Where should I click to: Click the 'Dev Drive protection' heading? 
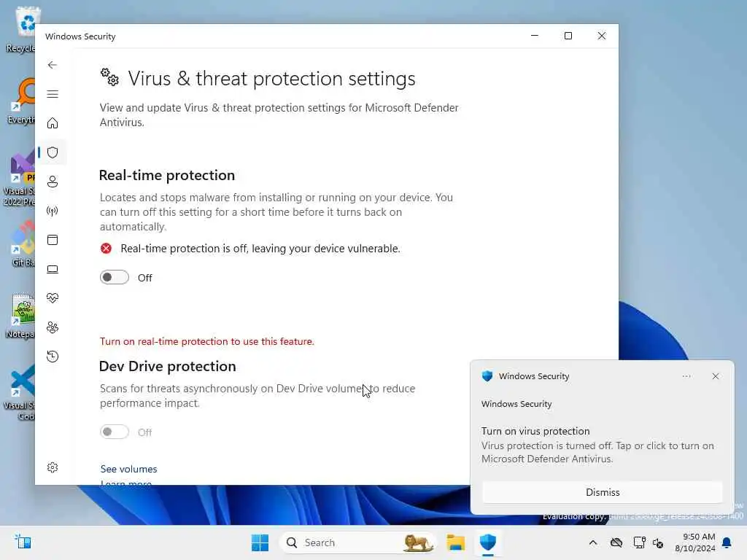[x=168, y=366]
